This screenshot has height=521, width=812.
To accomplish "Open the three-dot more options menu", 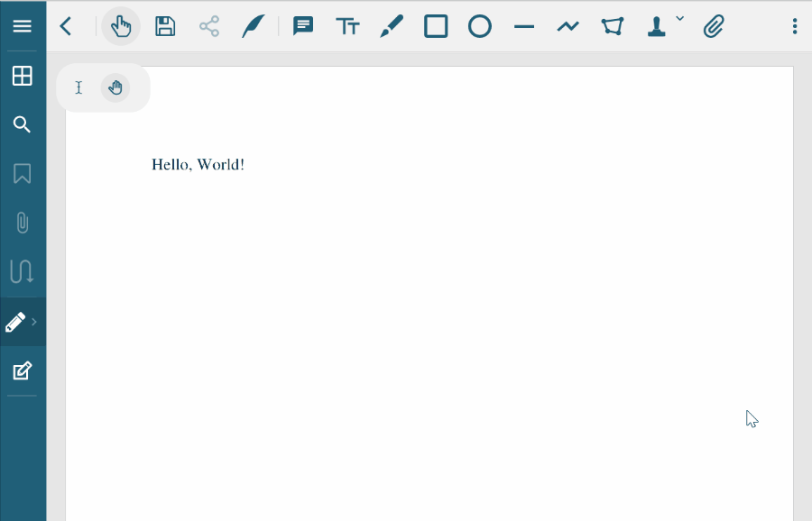I will click(x=795, y=26).
